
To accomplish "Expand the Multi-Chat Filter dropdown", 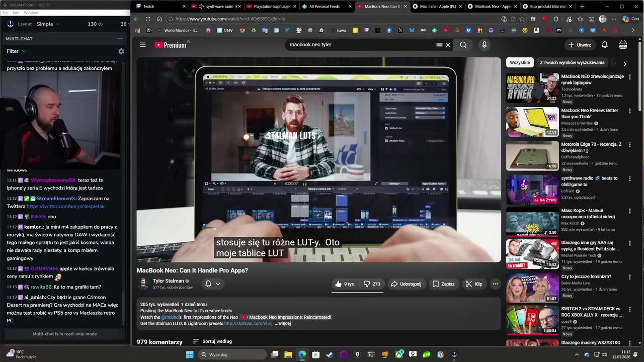I will coord(16,51).
